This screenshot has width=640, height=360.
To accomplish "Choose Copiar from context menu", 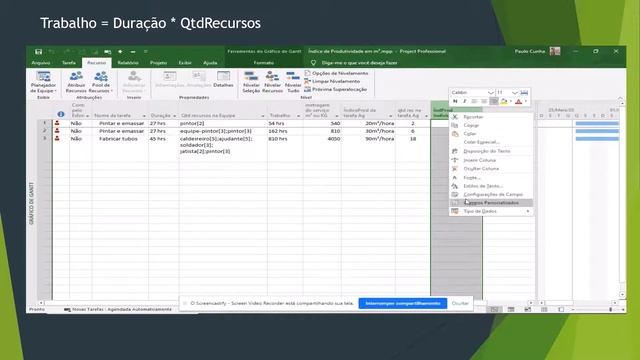I will point(491,125).
